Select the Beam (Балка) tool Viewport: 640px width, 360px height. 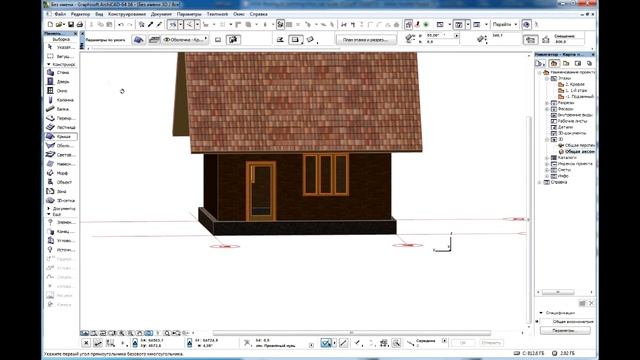60,109
